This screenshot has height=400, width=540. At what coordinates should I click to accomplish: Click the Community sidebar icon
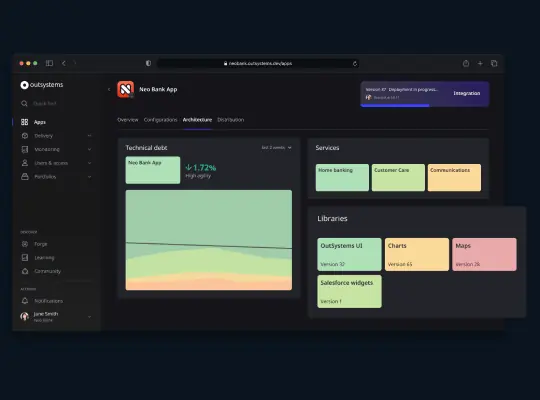click(x=25, y=271)
